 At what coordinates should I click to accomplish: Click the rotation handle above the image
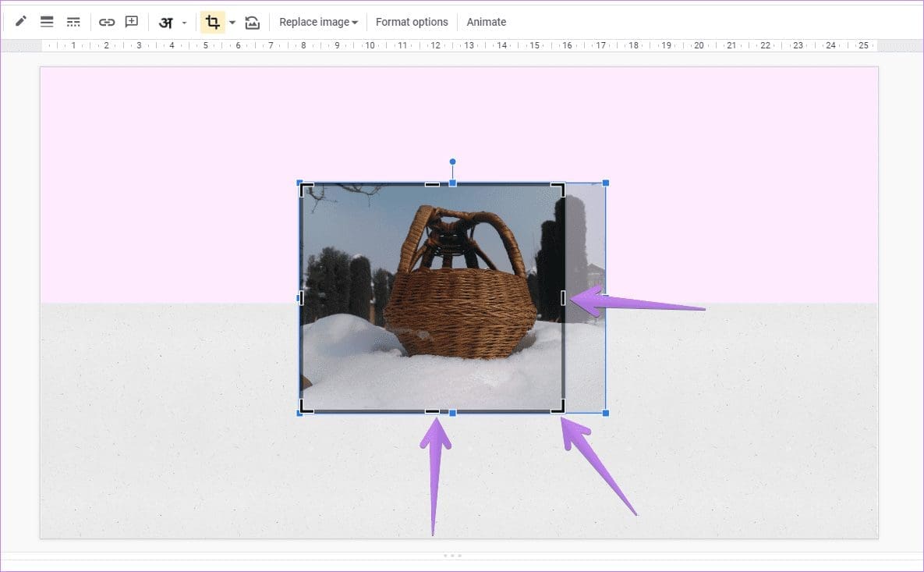[452, 162]
